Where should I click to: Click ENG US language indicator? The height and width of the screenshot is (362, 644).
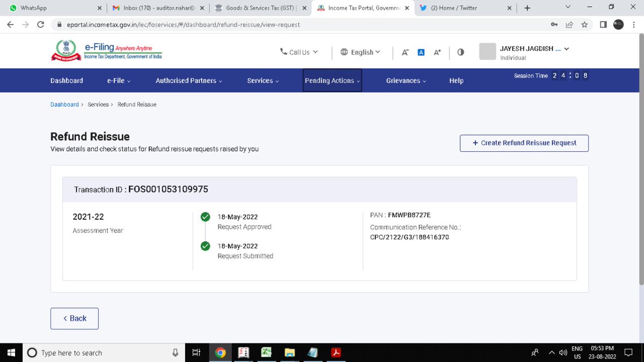click(577, 352)
